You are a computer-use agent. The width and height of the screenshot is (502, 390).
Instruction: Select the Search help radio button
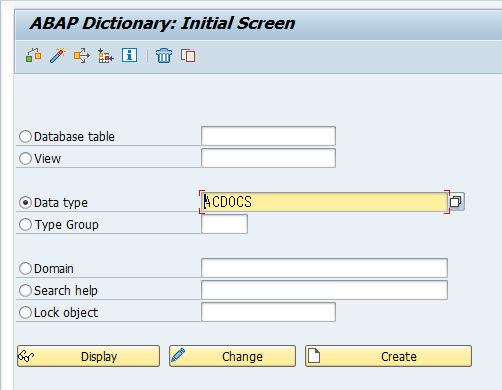pyautogui.click(x=25, y=291)
